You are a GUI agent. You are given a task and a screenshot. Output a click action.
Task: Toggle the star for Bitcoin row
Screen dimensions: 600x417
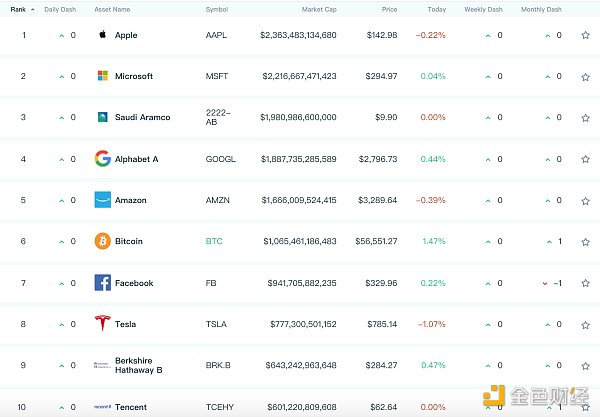[x=585, y=241]
